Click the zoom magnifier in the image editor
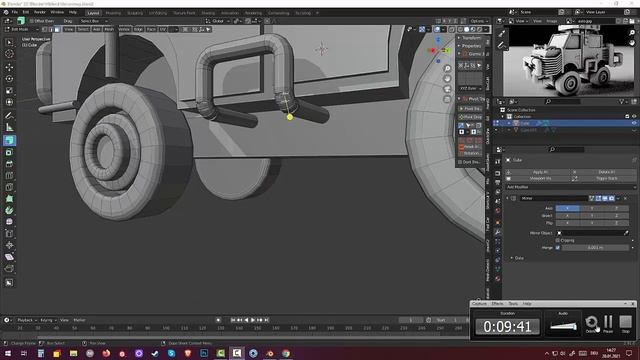The height and width of the screenshot is (360, 640). 632,33
